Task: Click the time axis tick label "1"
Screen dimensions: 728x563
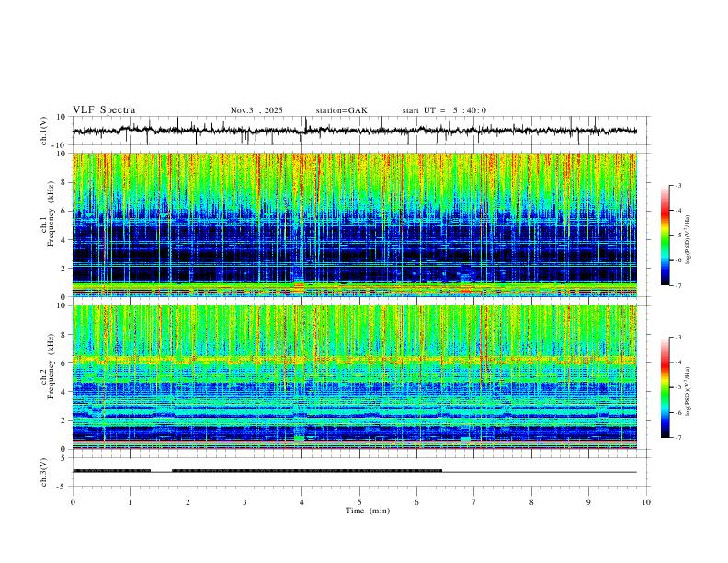Action: click(130, 502)
